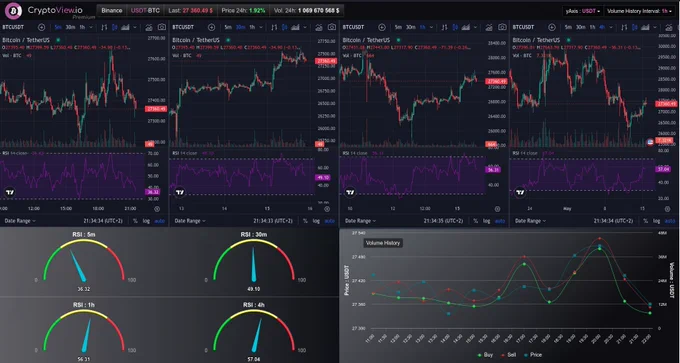Image resolution: width=680 pixels, height=363 pixels.
Task: Expand Date Range menu in second chart
Action: point(190,221)
